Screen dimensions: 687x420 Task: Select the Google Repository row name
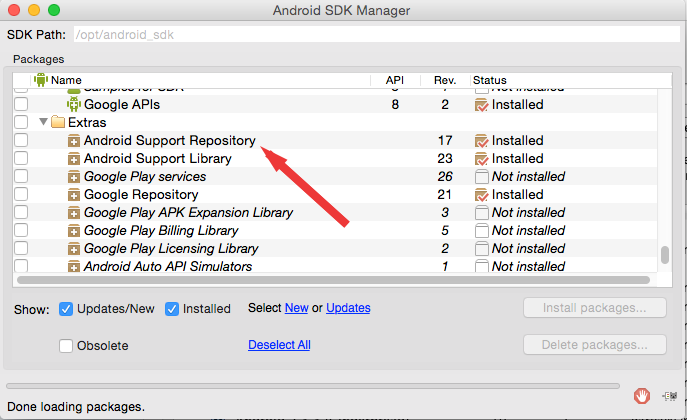[141, 194]
